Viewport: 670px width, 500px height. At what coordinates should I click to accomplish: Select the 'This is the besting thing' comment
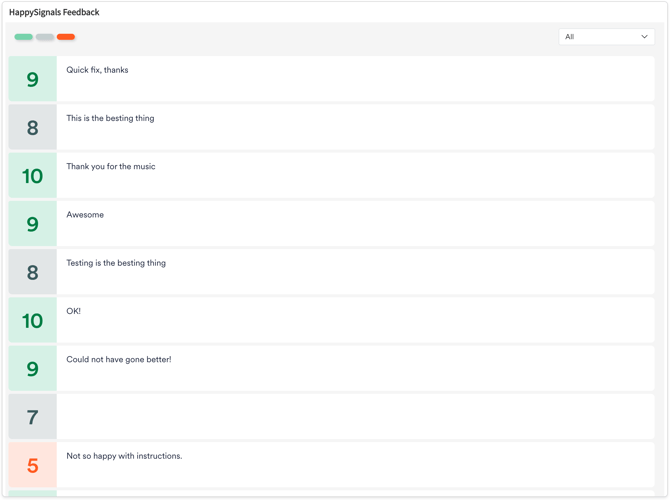click(x=110, y=118)
